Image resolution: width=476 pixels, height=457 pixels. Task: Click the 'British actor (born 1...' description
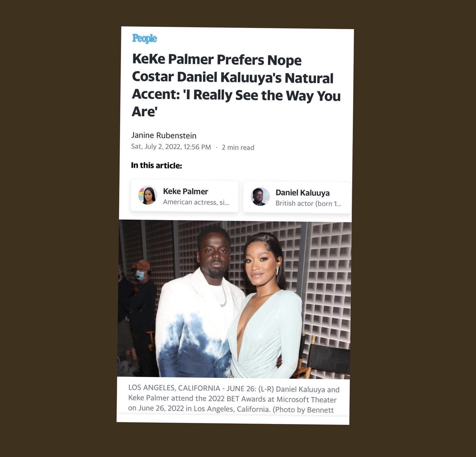(308, 203)
